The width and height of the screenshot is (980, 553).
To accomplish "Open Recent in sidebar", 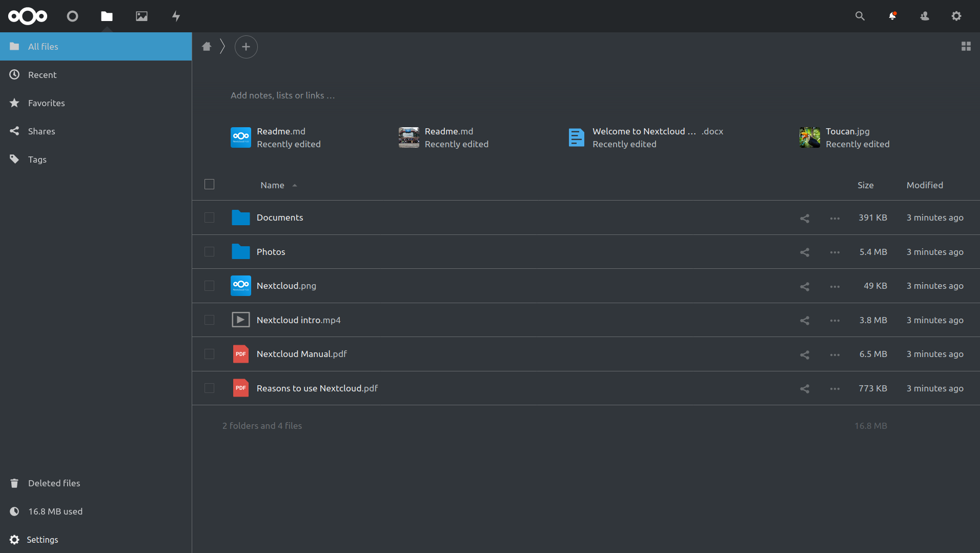I will click(x=96, y=74).
